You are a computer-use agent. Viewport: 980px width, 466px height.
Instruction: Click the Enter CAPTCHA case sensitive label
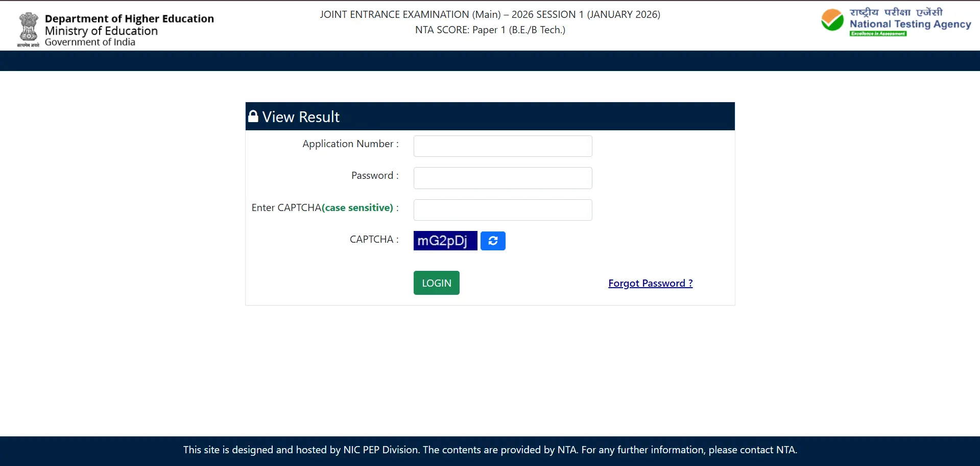point(323,207)
